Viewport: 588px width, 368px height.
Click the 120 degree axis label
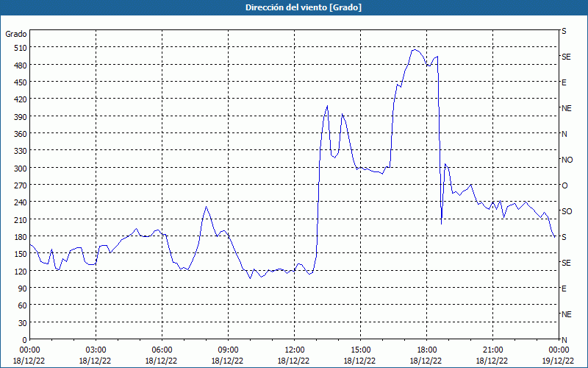pyautogui.click(x=21, y=271)
